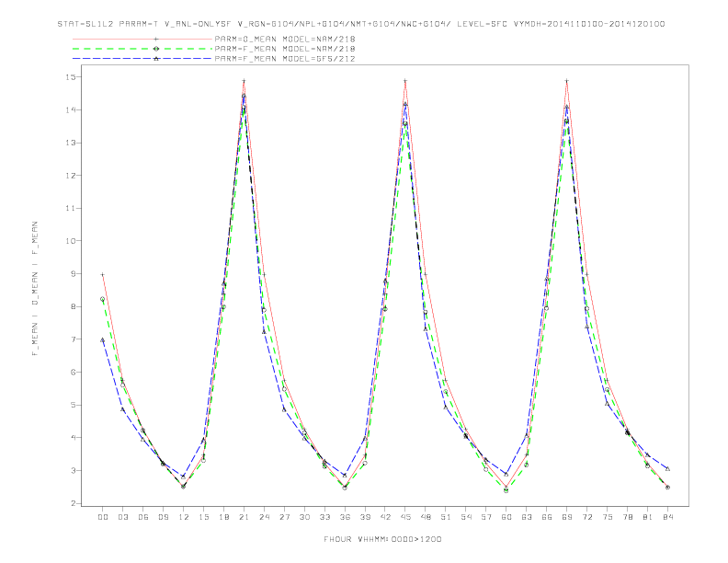The height and width of the screenshot is (563, 728).
Task: Click x-axis forecast hour label 00
Action: click(103, 517)
